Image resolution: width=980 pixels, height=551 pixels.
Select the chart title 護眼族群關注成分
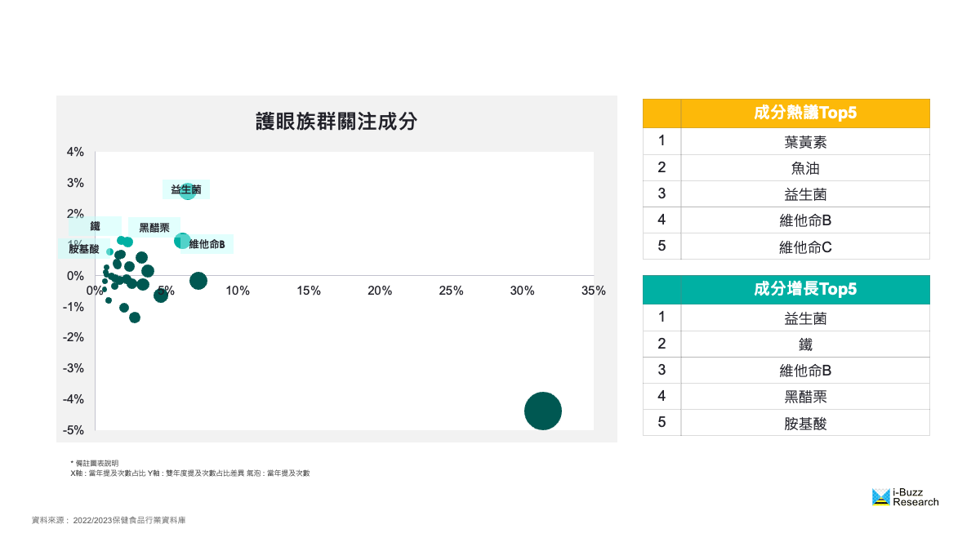(x=336, y=122)
